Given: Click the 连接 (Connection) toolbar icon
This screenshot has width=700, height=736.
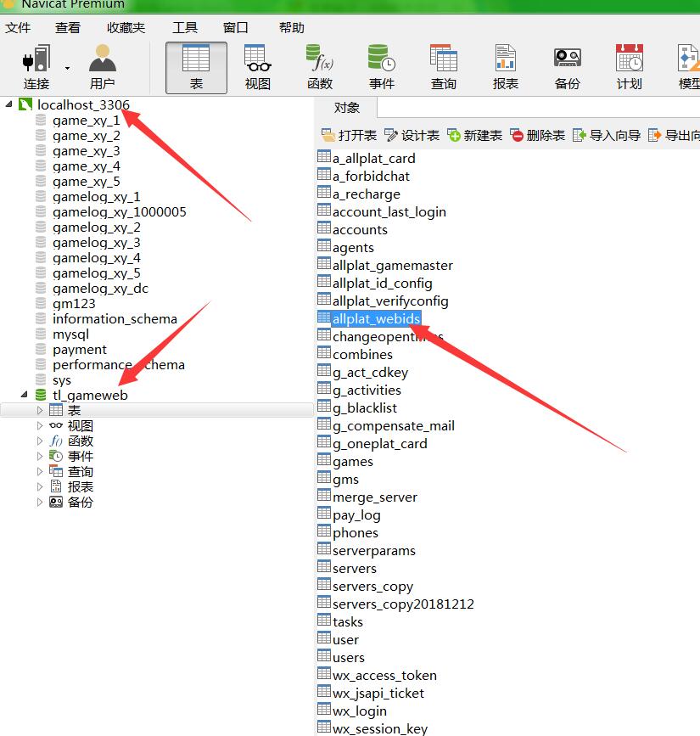Looking at the screenshot, I should pyautogui.click(x=36, y=67).
